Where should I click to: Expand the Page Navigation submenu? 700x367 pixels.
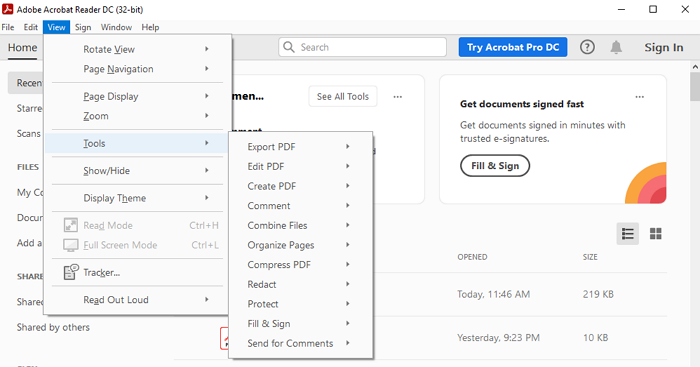point(138,69)
